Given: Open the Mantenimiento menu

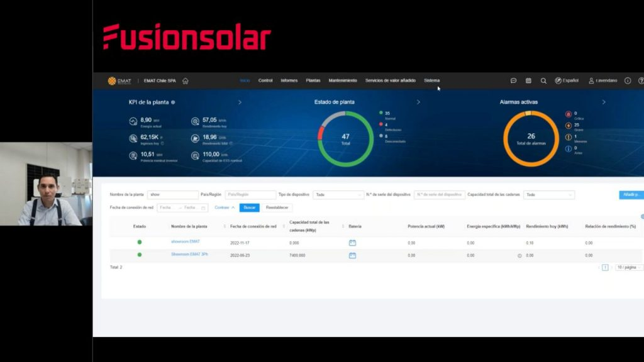Looking at the screenshot, I should [343, 80].
